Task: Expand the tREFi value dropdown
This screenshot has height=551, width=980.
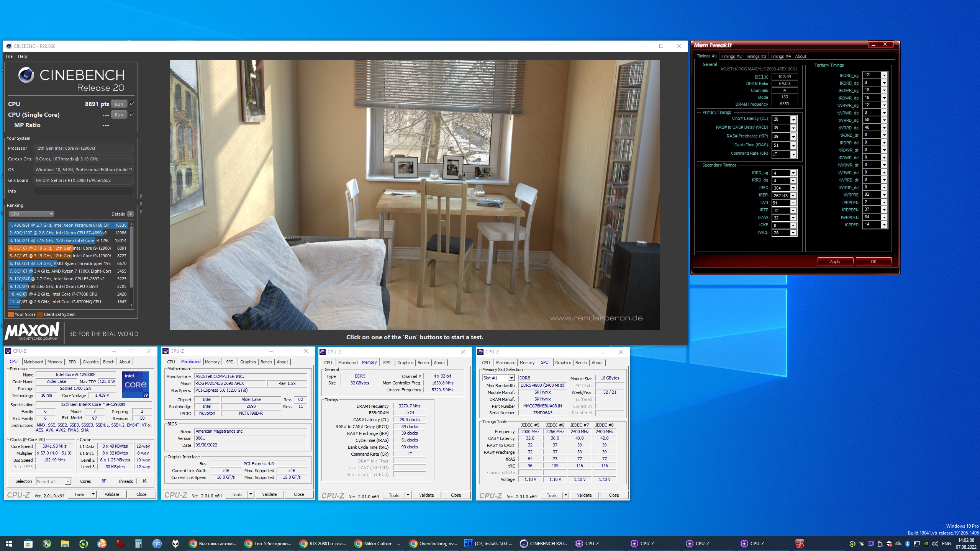Action: coord(793,196)
